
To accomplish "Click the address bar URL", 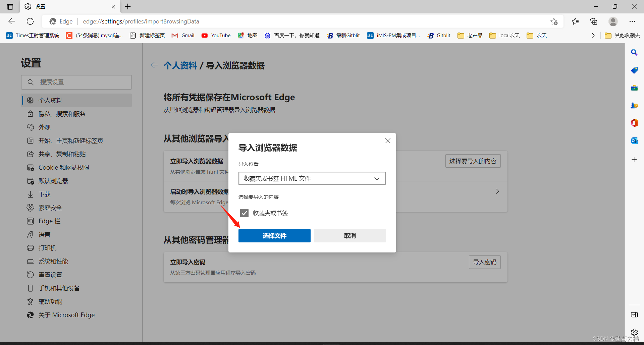I will coord(141,21).
